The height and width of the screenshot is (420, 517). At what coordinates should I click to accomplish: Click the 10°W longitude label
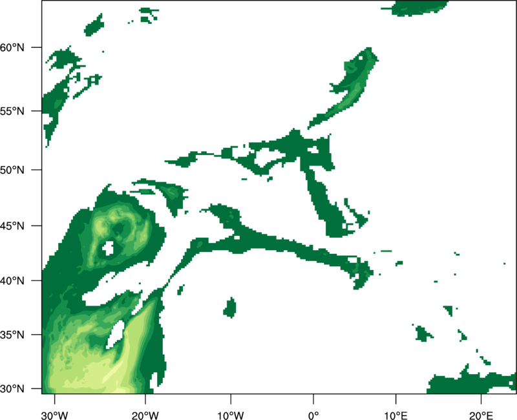231,415
